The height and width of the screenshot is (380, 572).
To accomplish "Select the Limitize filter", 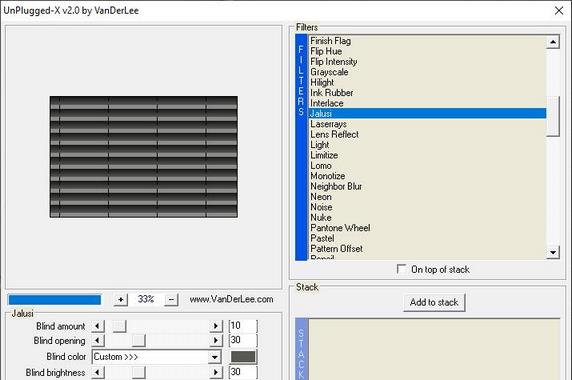I will (427, 155).
